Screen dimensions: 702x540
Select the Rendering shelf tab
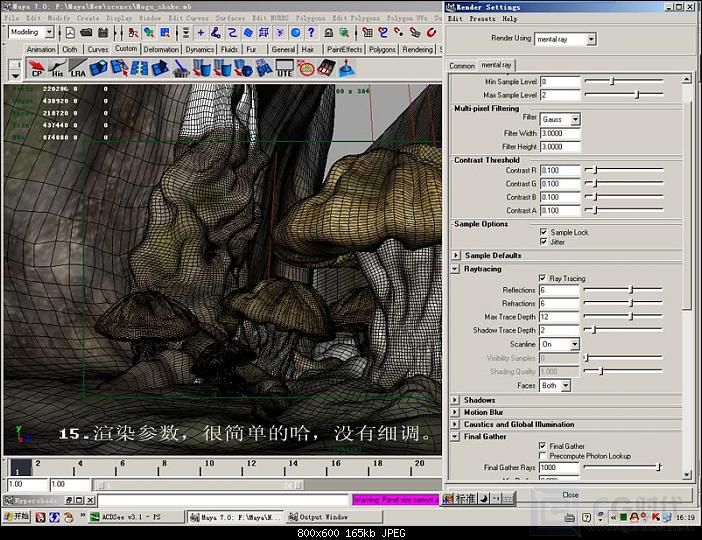tap(417, 49)
